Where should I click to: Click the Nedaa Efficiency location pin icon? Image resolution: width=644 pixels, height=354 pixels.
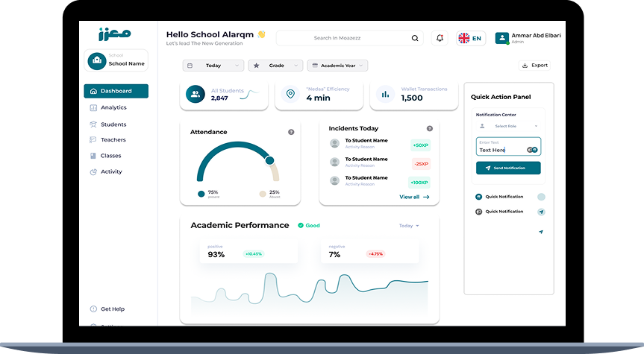pos(290,95)
